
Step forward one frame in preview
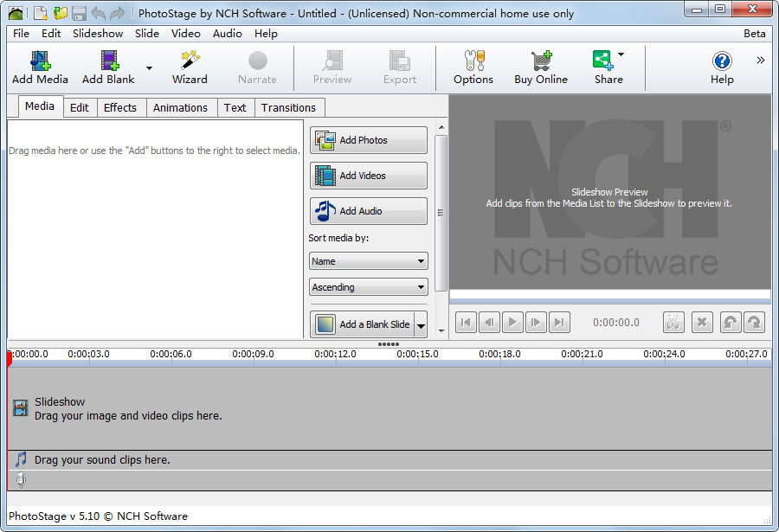click(x=536, y=323)
